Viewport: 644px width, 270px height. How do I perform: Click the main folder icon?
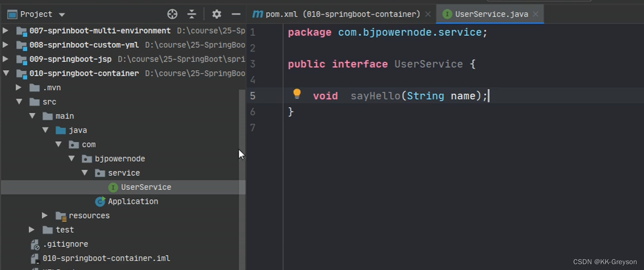coord(47,116)
